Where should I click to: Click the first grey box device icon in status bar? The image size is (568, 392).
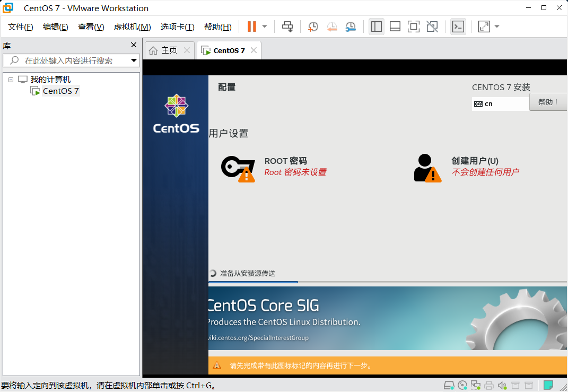coord(515,385)
